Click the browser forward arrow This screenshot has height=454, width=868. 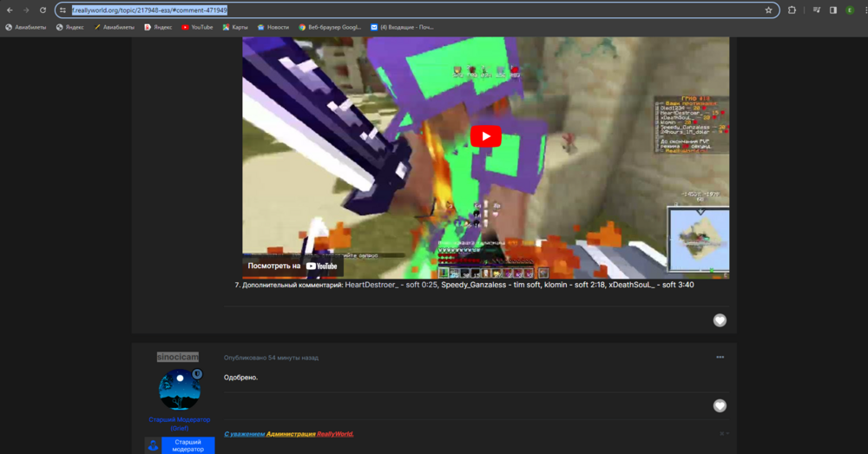(x=26, y=10)
